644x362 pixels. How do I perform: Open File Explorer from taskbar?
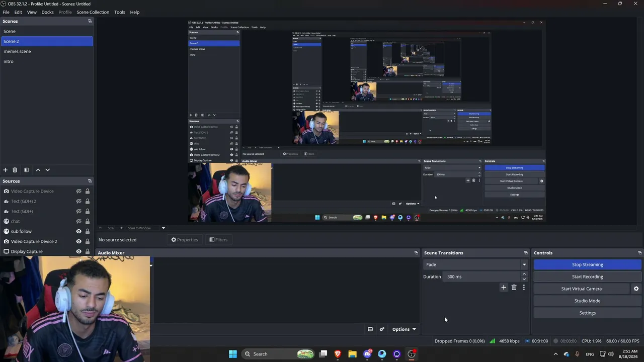352,354
